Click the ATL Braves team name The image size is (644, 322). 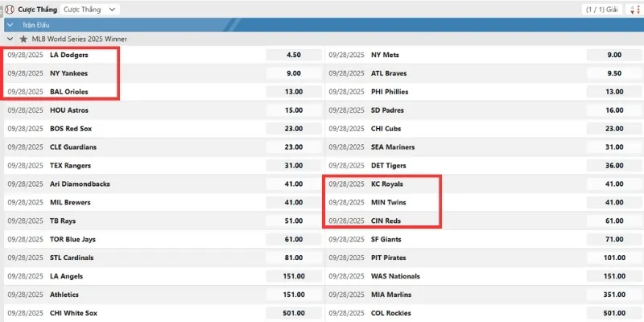point(389,73)
